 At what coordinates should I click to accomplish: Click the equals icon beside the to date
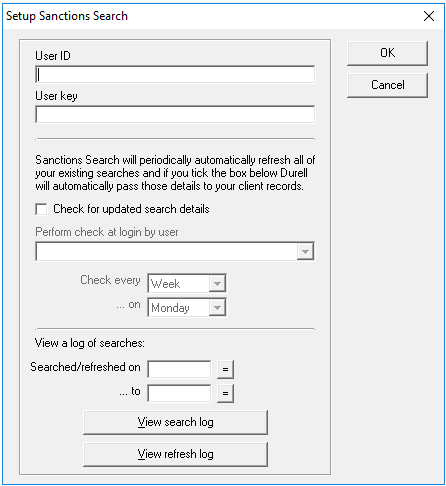pos(225,393)
